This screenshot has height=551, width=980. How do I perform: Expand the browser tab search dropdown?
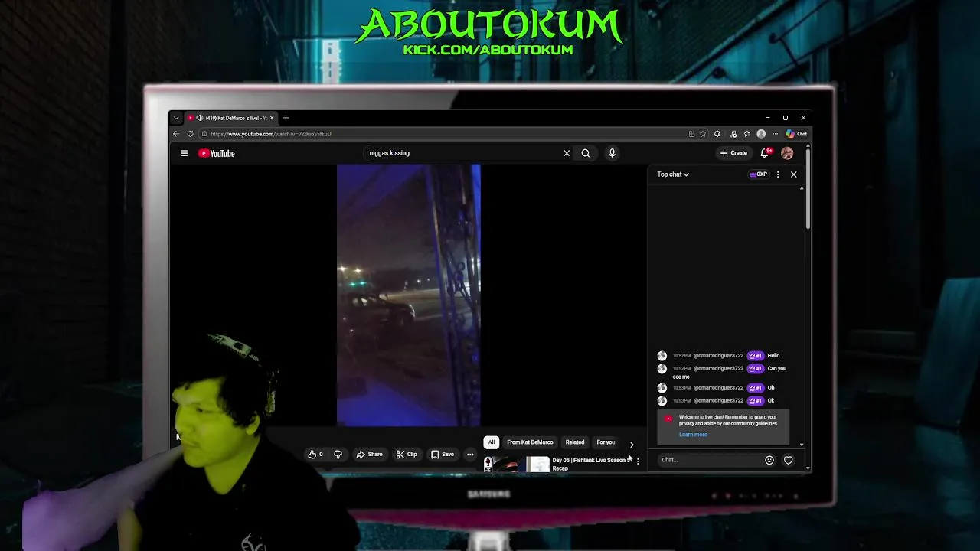(x=176, y=118)
